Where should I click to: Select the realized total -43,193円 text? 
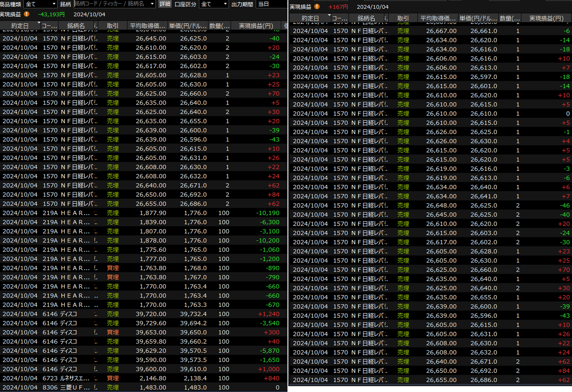click(x=51, y=14)
